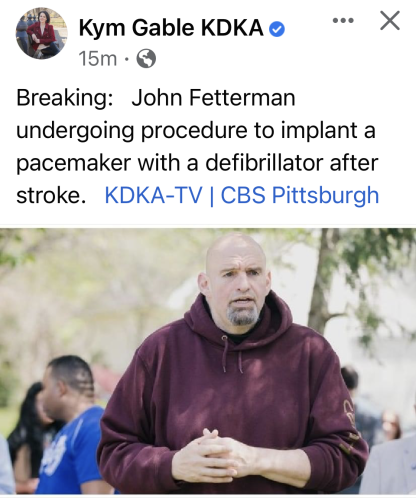Image resolution: width=416 pixels, height=500 pixels.
Task: Click the word stroke in the post
Action: [51, 195]
